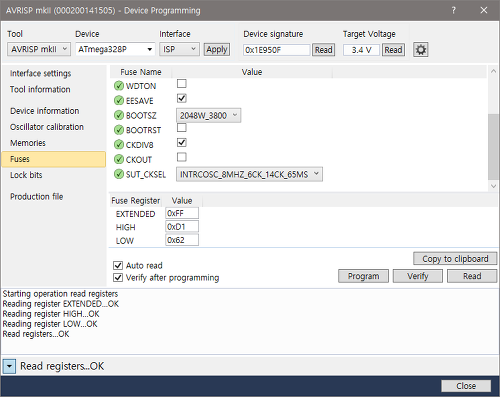
Task: Click the BOOTSZ green status check icon
Action: (x=119, y=115)
